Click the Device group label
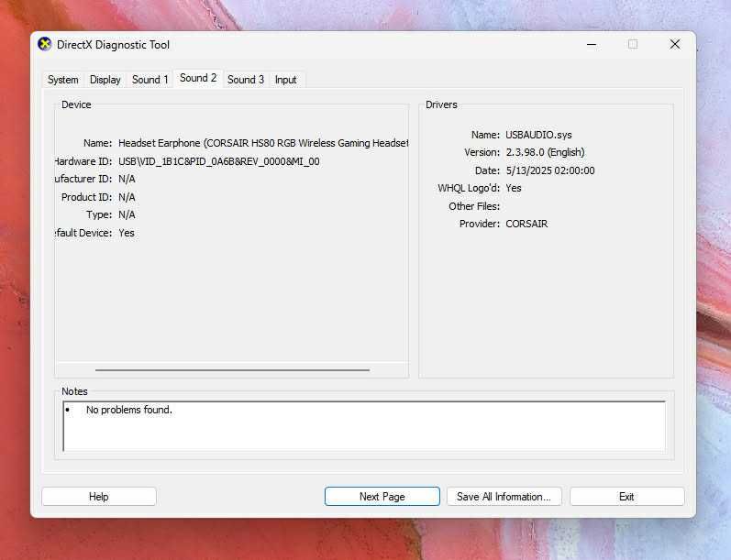Screen dimensions: 731x560 76,104
